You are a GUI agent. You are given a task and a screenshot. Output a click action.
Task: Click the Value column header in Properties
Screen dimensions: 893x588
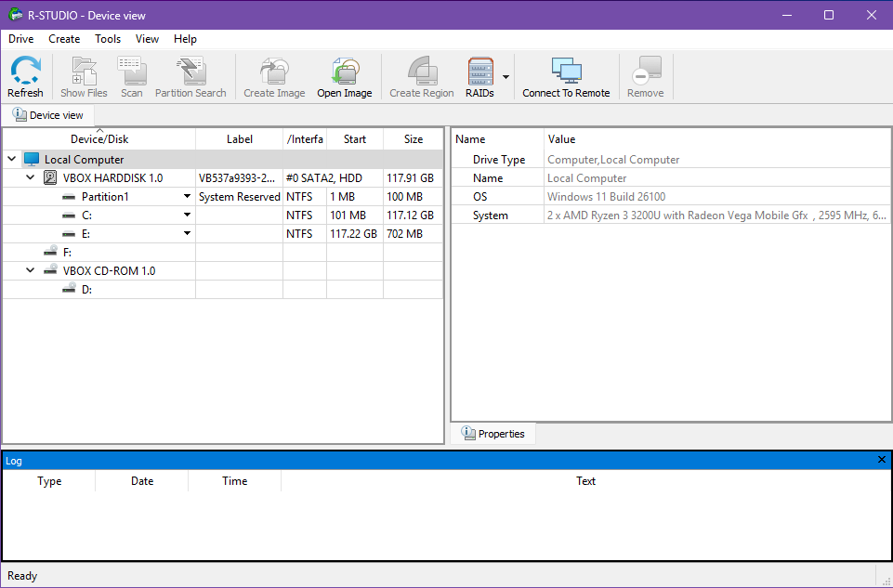(716, 139)
